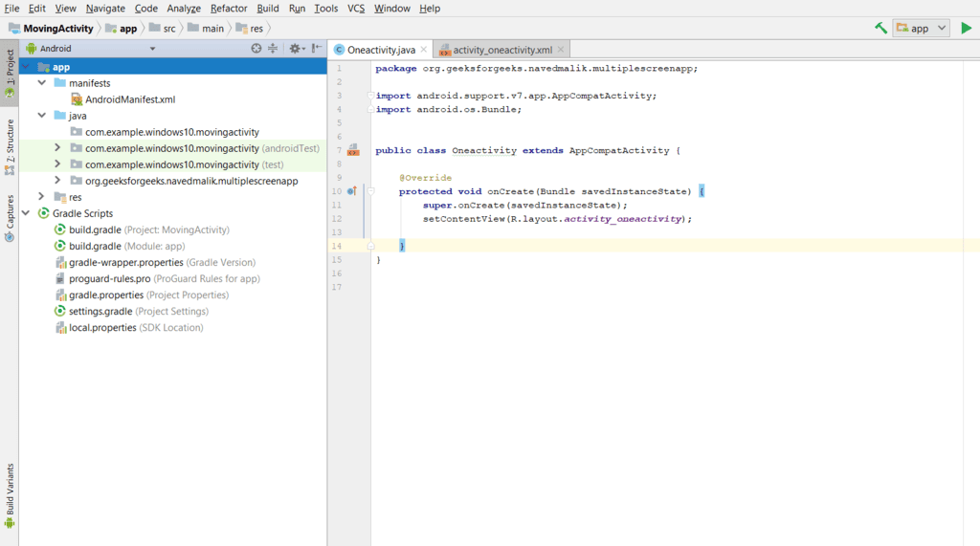Click the Make Project hammer icon
This screenshot has height=546, width=980.
click(x=880, y=28)
